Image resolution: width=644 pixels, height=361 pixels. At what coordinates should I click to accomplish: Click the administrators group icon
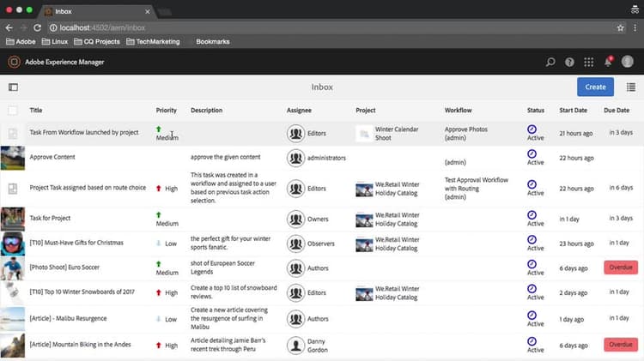tap(295, 158)
